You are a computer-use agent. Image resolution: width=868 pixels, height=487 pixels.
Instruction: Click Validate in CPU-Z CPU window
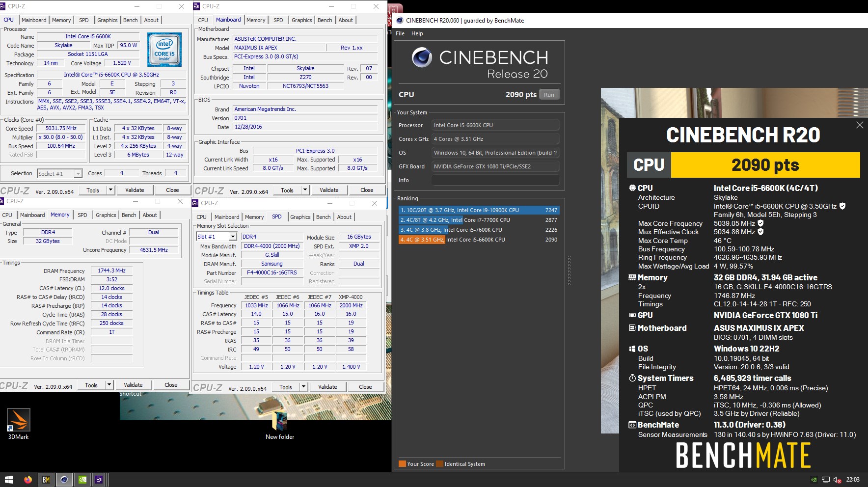click(x=135, y=190)
